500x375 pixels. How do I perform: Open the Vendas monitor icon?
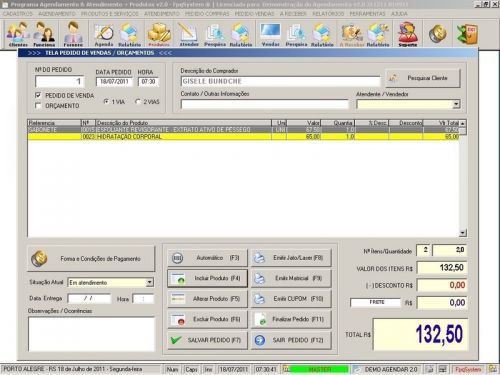[x=270, y=34]
